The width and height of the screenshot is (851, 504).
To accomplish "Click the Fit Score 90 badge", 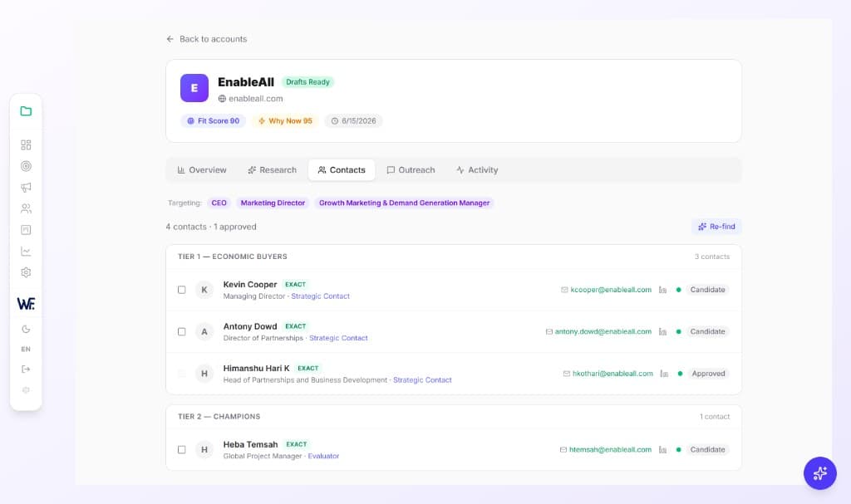I will 214,121.
